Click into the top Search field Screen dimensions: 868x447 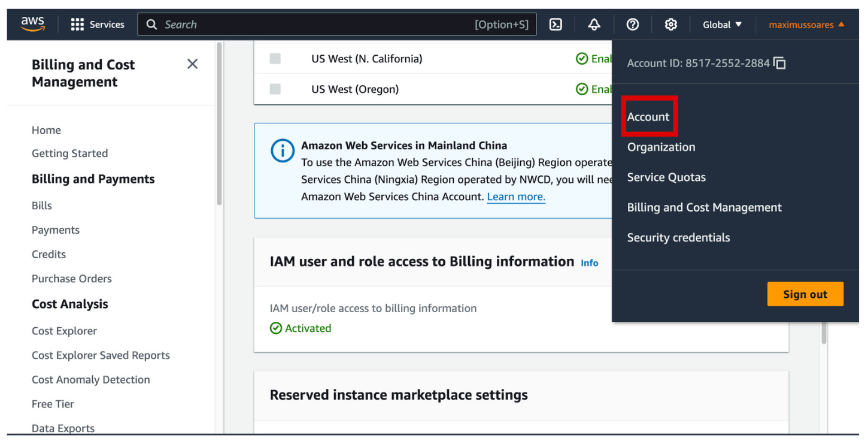click(337, 25)
